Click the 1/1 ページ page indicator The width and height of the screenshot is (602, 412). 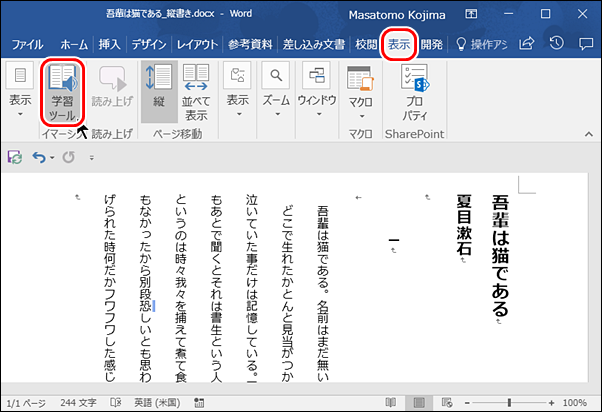click(26, 403)
